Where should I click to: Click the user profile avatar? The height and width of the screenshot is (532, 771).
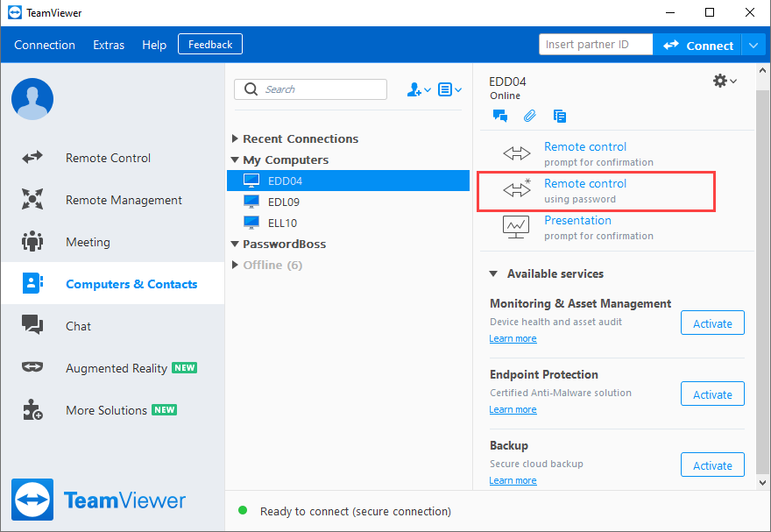point(32,99)
